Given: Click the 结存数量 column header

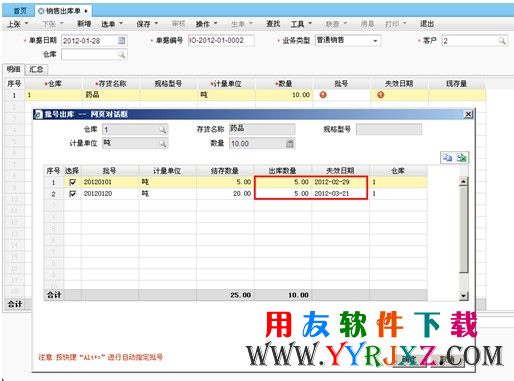Looking at the screenshot, I should click(x=225, y=171).
